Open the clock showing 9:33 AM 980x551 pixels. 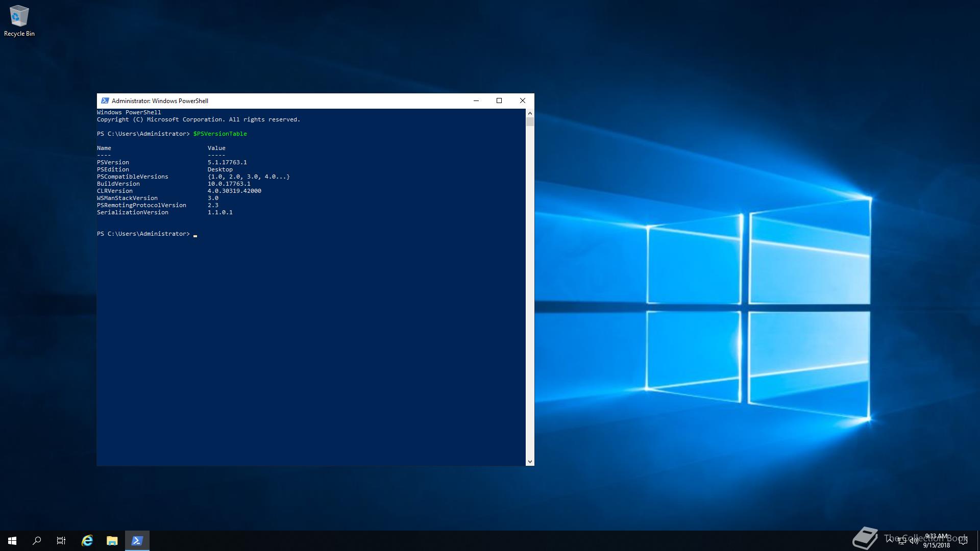click(x=937, y=541)
